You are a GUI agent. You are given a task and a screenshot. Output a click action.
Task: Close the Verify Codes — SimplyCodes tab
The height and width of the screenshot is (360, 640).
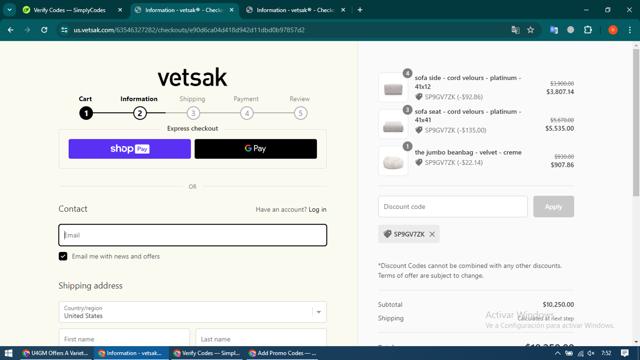pyautogui.click(x=120, y=10)
